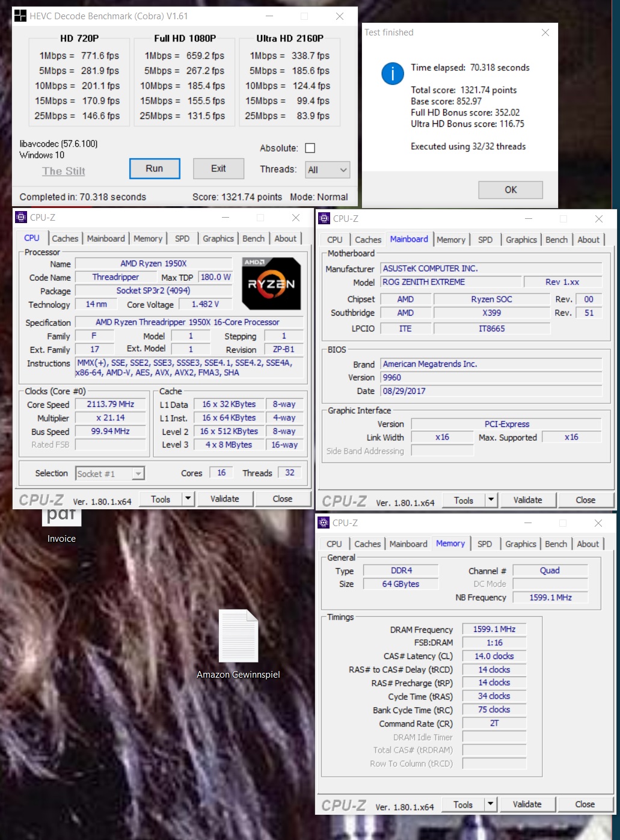Click the Core Speed 2113.79 MHz value

point(111,405)
